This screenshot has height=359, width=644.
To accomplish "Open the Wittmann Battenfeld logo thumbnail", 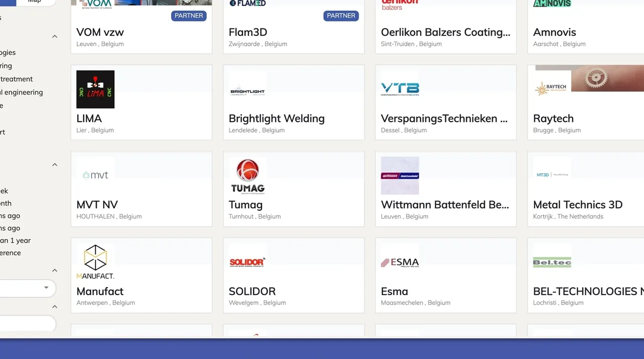I will click(x=400, y=176).
